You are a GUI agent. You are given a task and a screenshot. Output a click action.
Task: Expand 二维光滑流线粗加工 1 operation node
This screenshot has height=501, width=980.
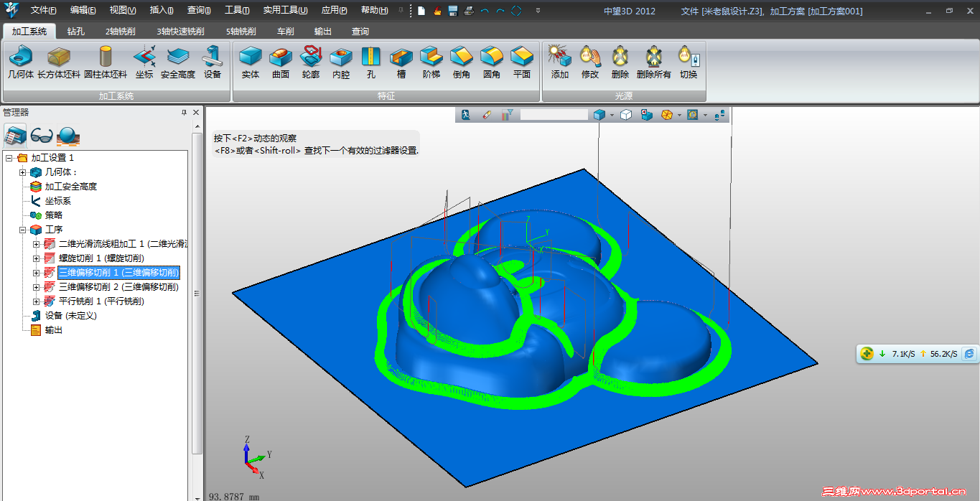(37, 244)
